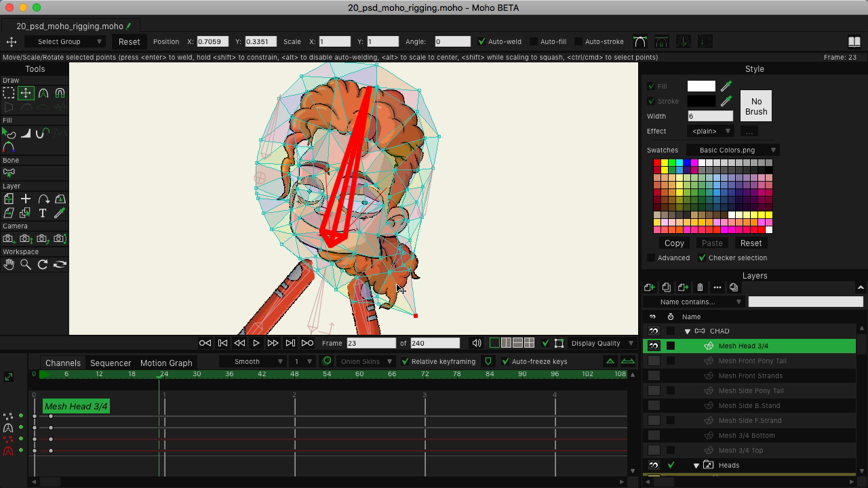Pick the Select Bone tool
868x488 pixels.
click(9, 173)
